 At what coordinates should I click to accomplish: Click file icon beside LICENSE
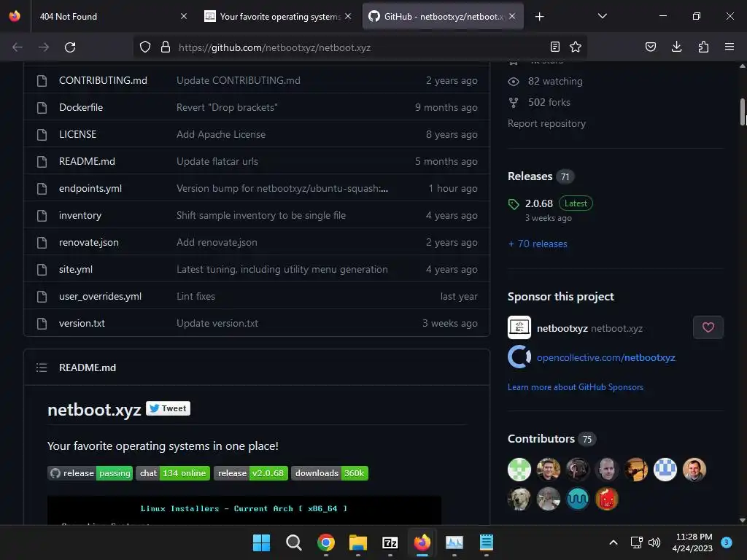pyautogui.click(x=42, y=135)
